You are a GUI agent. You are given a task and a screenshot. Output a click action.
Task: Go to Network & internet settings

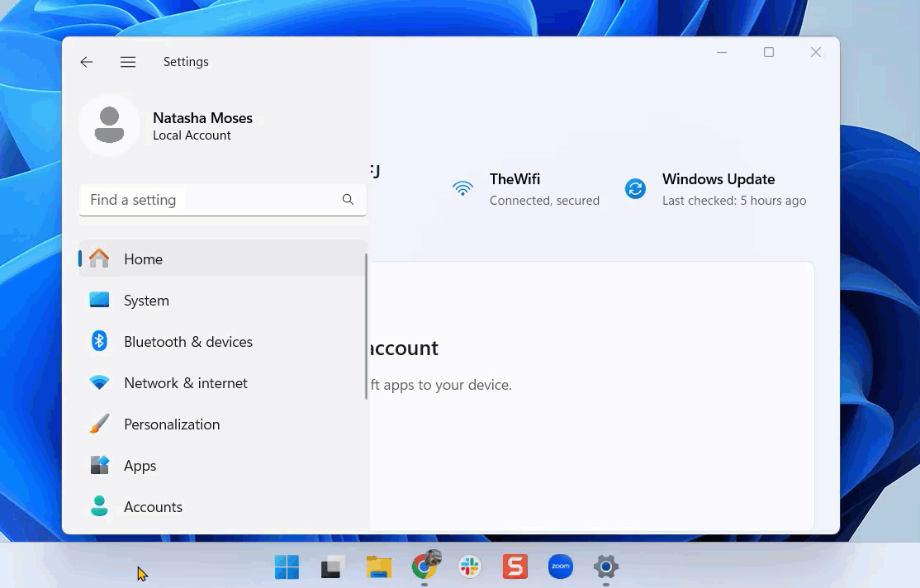[223, 382]
